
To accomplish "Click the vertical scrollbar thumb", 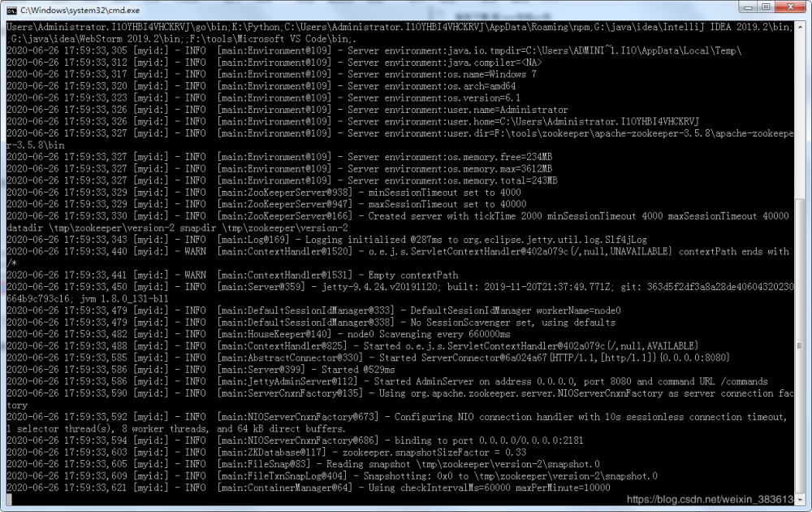I will point(800,345).
